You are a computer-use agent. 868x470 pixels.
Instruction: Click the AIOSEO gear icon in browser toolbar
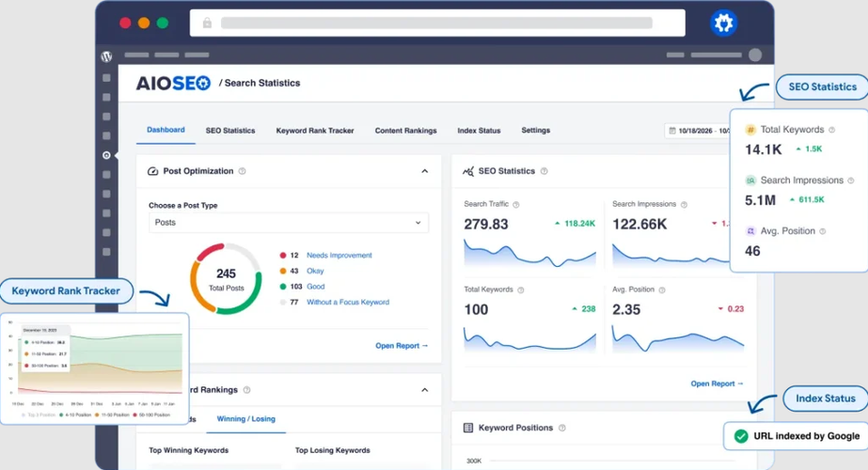pyautogui.click(x=723, y=23)
